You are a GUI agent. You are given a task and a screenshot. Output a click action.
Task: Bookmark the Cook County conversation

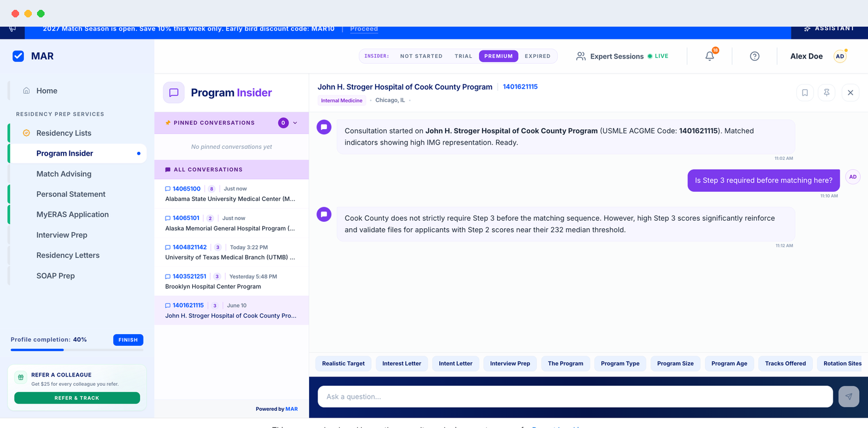point(805,93)
